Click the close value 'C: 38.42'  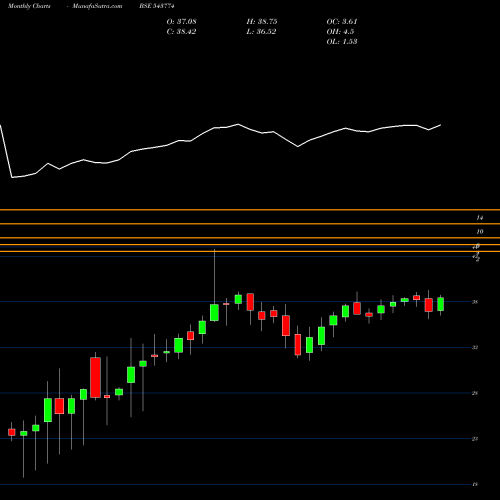(x=181, y=32)
